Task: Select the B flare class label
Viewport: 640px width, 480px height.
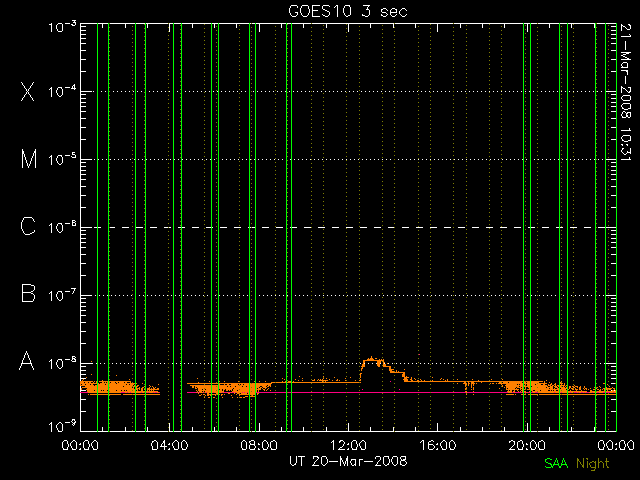Action: tap(28, 293)
